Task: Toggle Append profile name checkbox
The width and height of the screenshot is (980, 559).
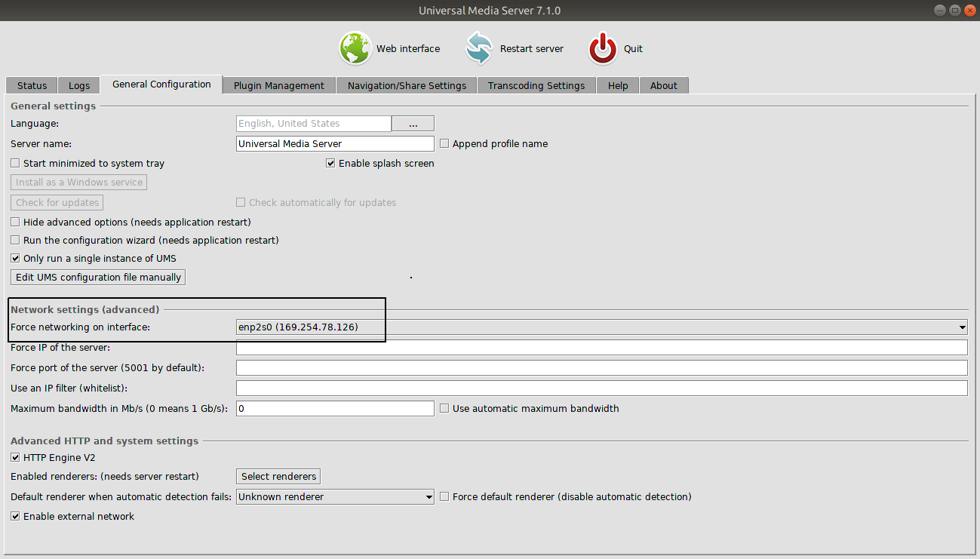Action: pyautogui.click(x=444, y=143)
